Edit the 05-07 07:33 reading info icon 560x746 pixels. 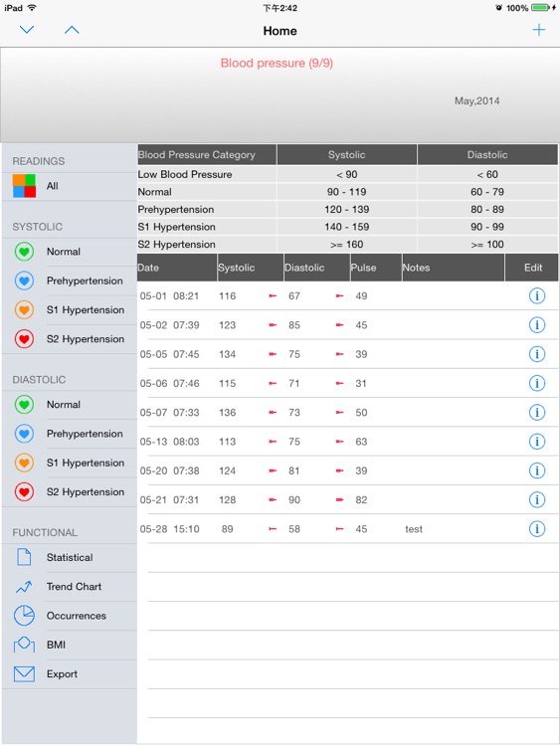point(537,413)
